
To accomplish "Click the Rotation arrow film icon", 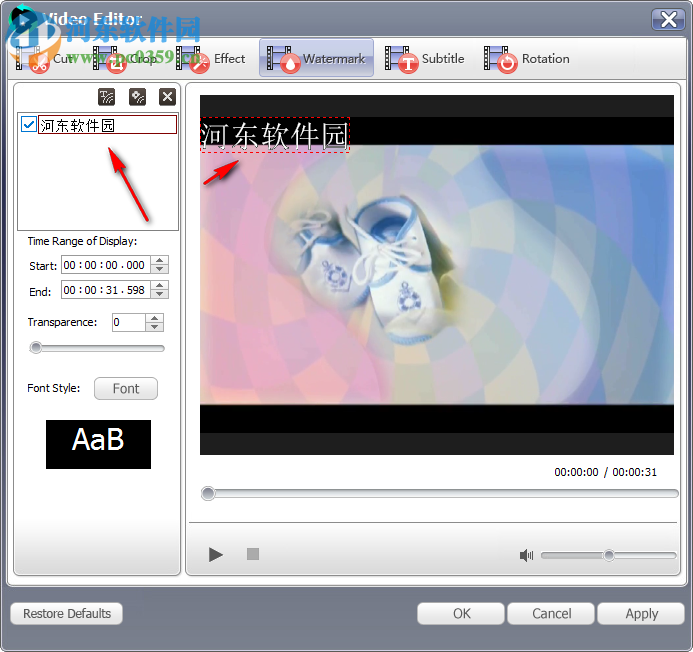I will [501, 59].
